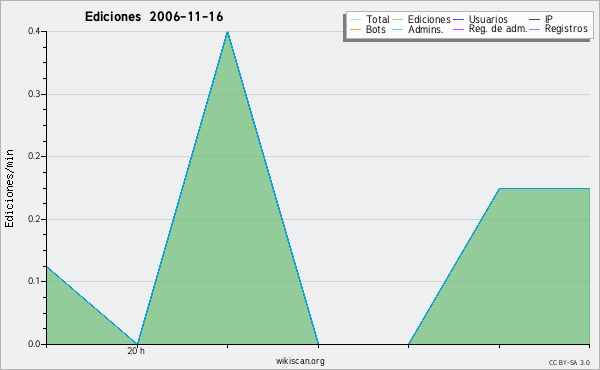Click the peak of the 0.4 spike
The width and height of the screenshot is (600, 370).
(x=228, y=32)
